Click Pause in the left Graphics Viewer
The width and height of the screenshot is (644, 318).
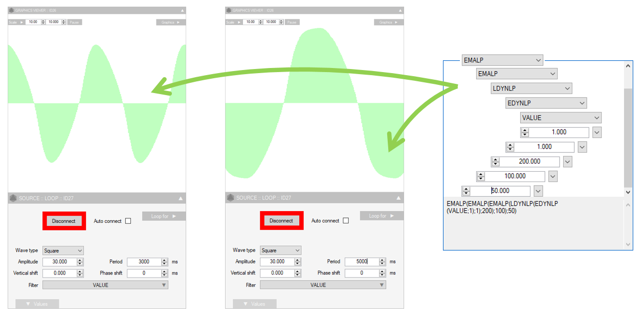click(x=74, y=22)
